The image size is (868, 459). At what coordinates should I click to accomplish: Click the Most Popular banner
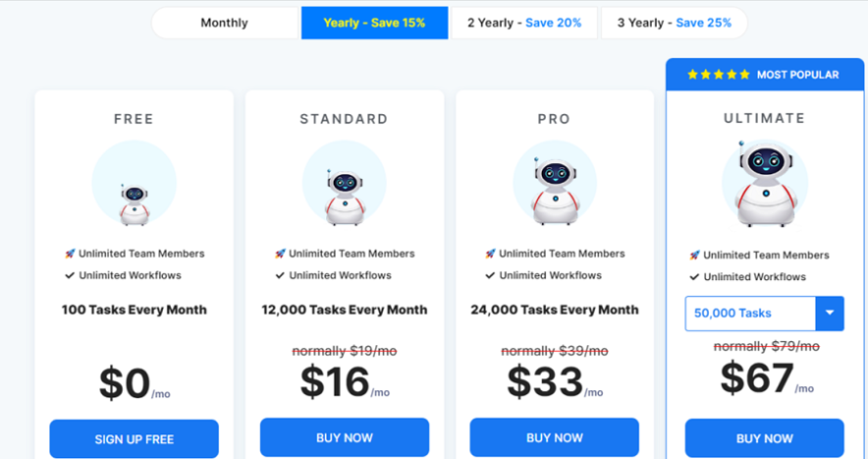pos(764,75)
